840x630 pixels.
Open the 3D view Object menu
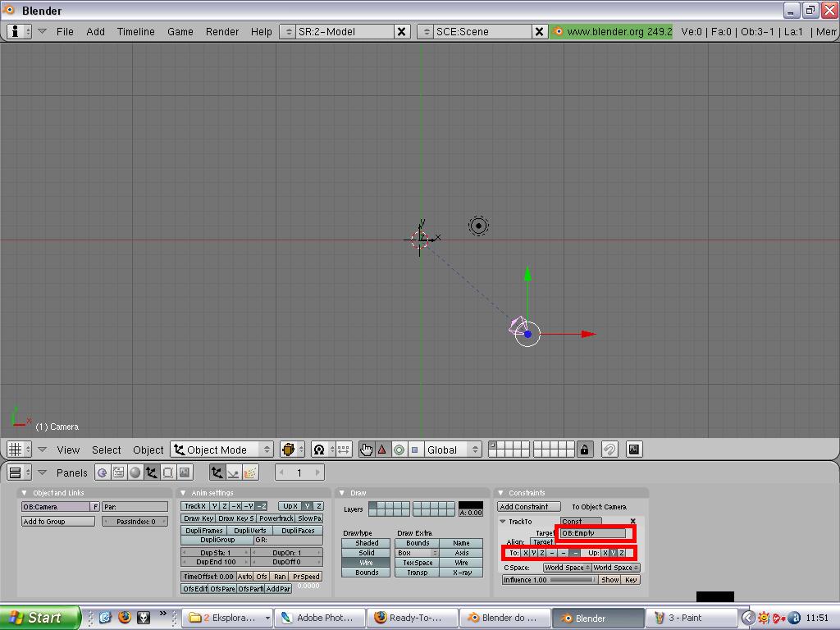click(x=148, y=450)
